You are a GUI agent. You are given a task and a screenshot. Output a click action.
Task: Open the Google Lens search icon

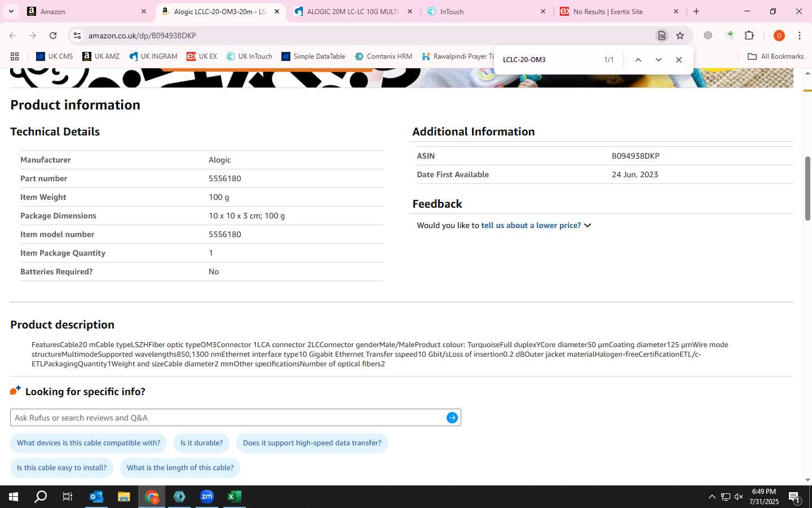coord(662,36)
